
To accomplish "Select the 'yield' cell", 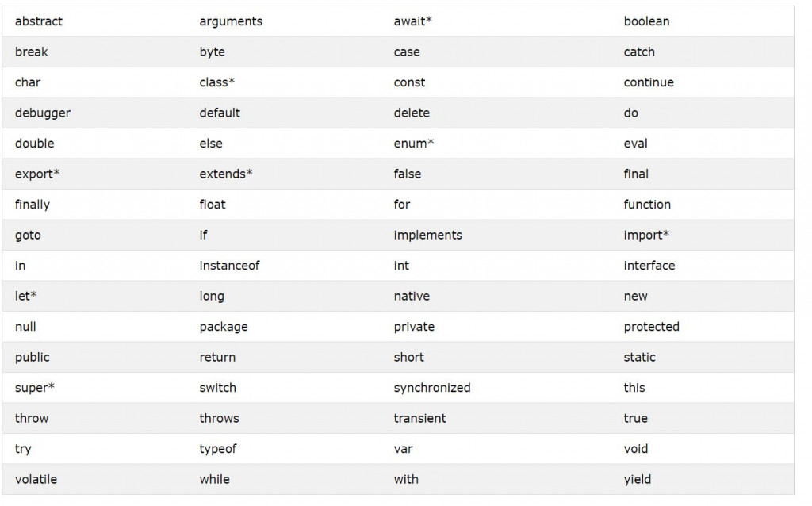I will (x=637, y=480).
